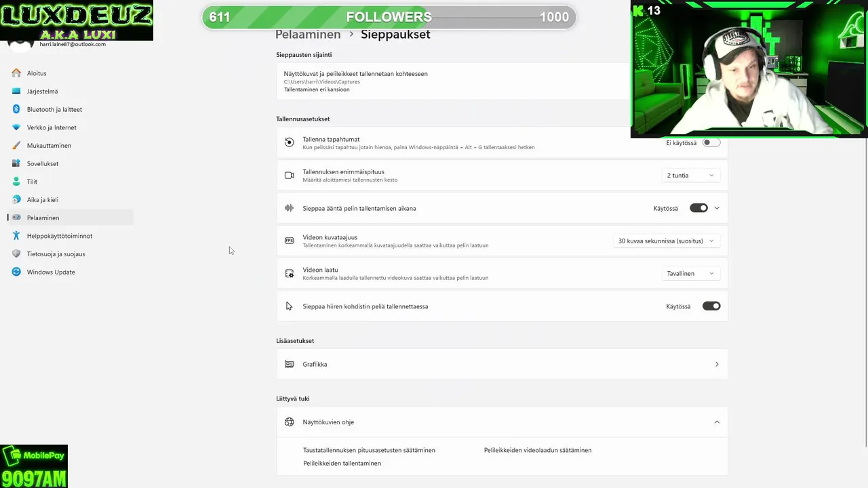The width and height of the screenshot is (868, 488).
Task: Enable the Tallenna tapahtumat toggle
Action: point(711,143)
